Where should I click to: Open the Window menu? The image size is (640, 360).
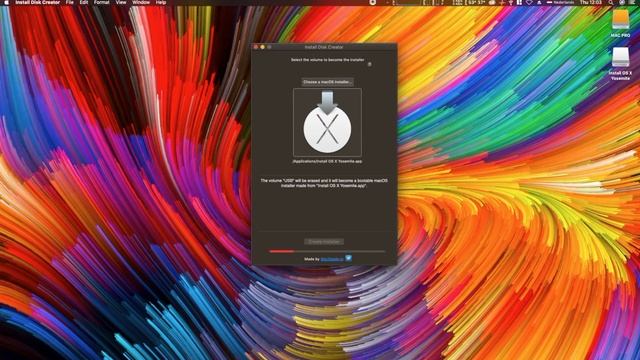(x=141, y=2)
